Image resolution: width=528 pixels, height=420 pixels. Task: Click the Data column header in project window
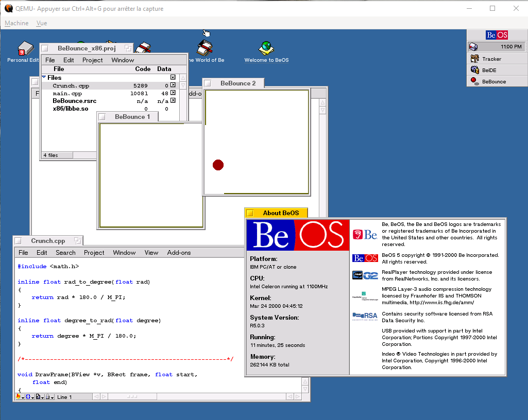coord(164,68)
